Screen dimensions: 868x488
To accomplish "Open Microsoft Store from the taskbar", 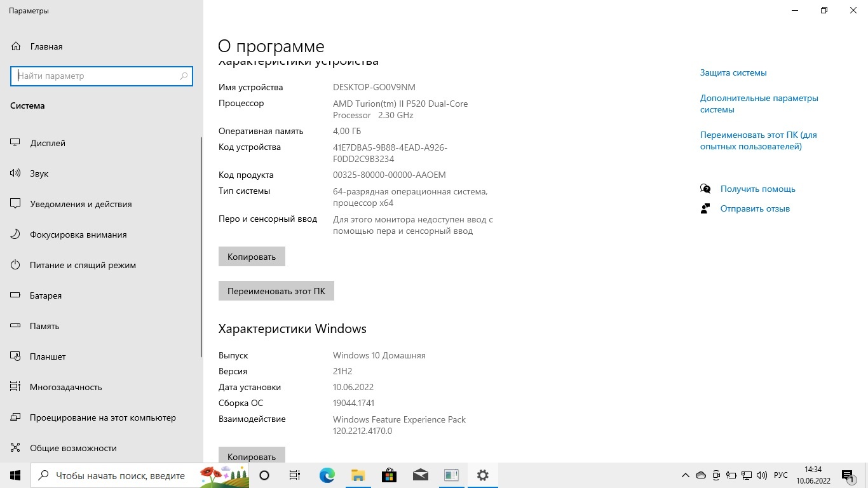I will (x=389, y=475).
